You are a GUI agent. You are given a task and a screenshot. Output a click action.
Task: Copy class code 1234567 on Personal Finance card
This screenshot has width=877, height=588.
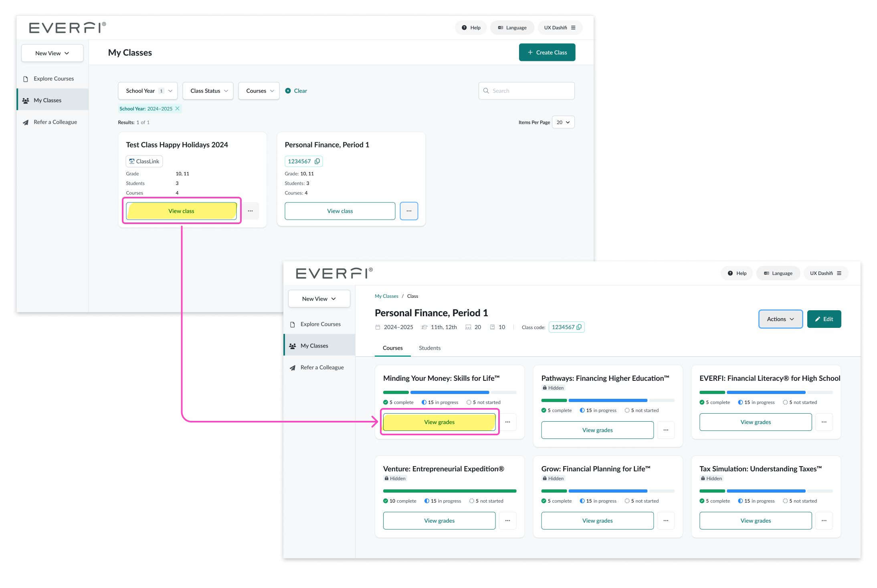[x=317, y=161]
